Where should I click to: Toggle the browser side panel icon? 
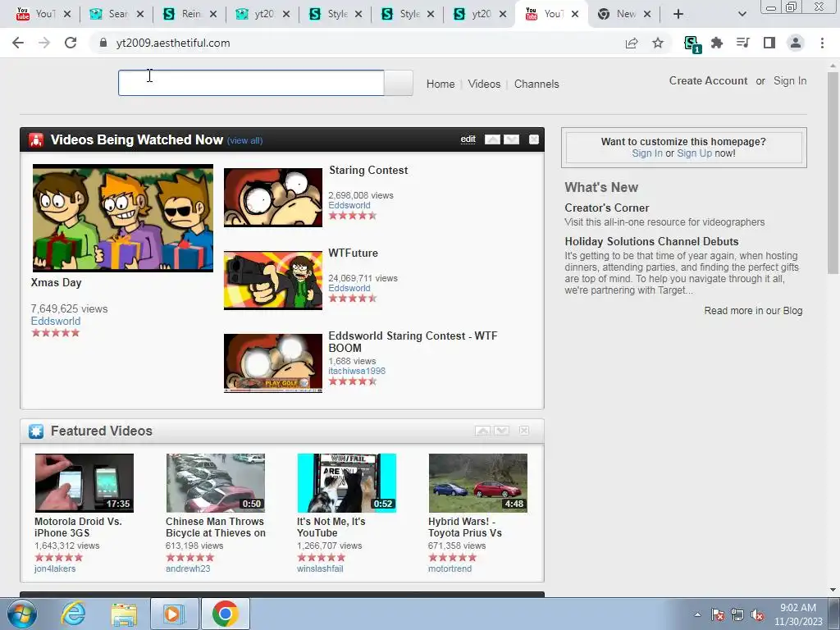point(769,43)
